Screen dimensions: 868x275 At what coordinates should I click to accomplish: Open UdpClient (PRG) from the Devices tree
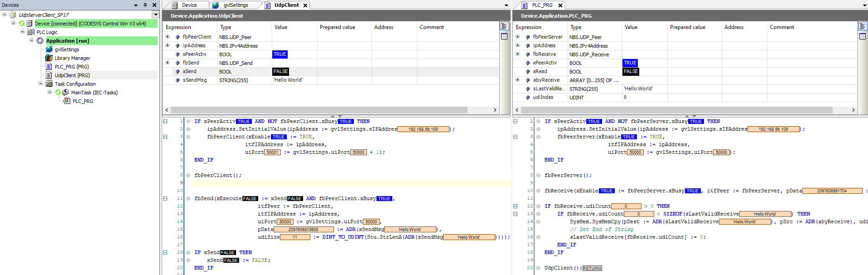pyautogui.click(x=72, y=75)
